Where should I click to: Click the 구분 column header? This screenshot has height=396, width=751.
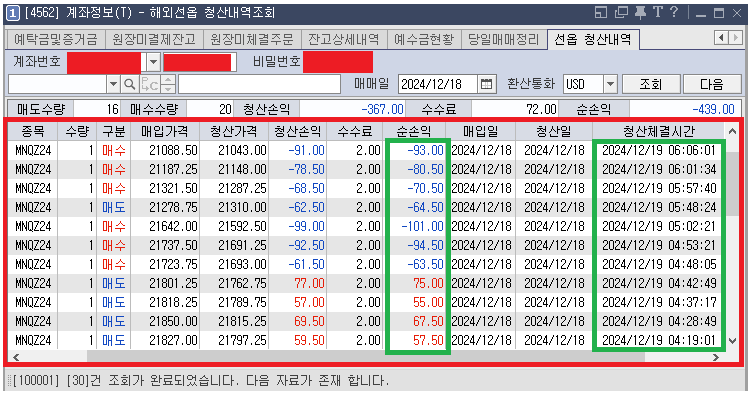(x=114, y=131)
